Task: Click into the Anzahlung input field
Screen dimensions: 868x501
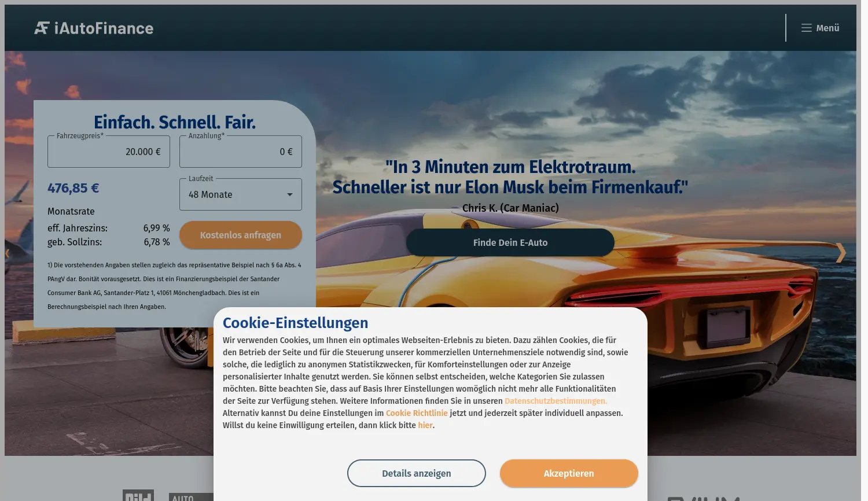Action: (240, 151)
